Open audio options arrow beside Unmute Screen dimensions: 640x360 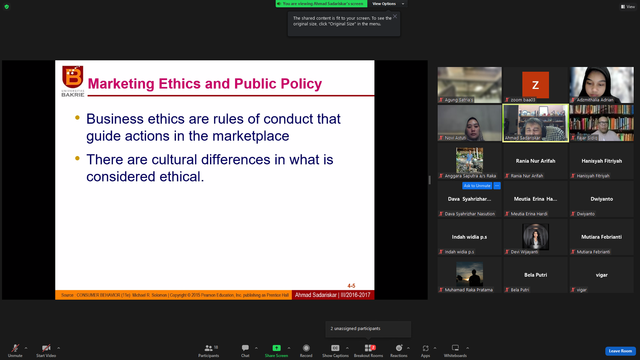(x=26, y=348)
